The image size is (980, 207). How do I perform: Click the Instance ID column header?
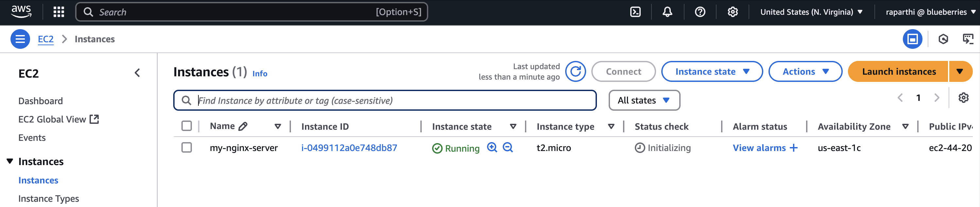325,126
